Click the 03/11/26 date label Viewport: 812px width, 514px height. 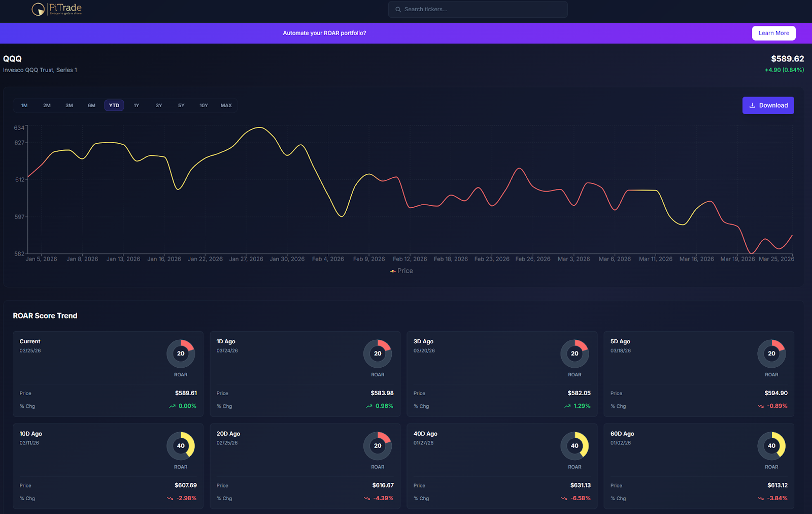point(29,443)
